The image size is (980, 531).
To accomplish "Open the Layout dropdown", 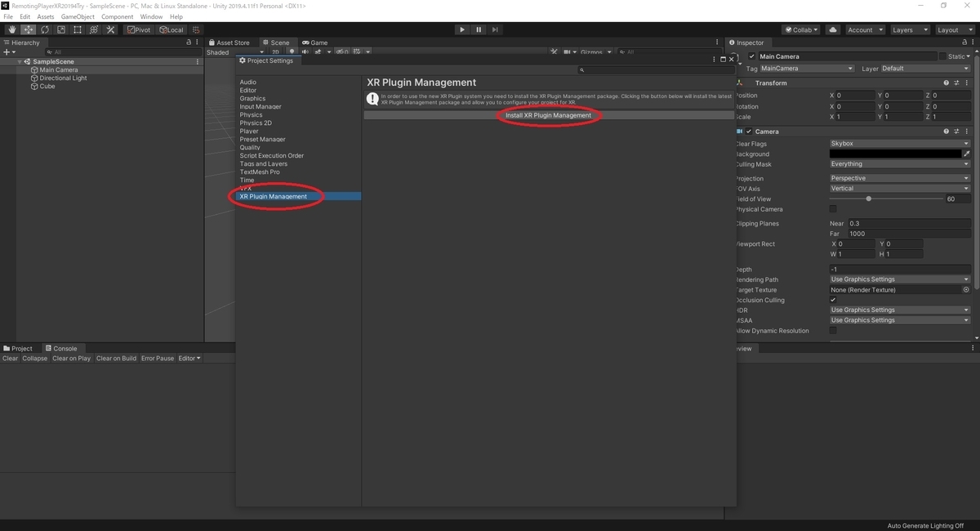I will pos(954,29).
